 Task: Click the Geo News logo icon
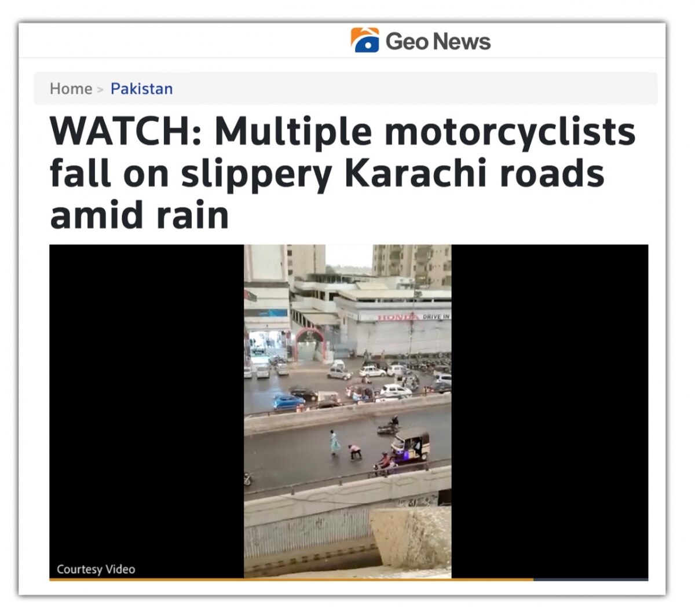[365, 41]
